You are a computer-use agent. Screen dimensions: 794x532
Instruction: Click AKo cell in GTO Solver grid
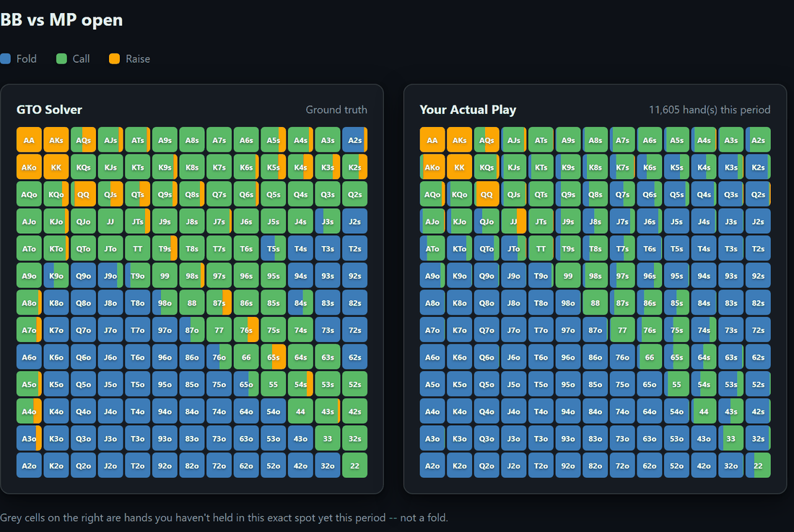click(29, 167)
